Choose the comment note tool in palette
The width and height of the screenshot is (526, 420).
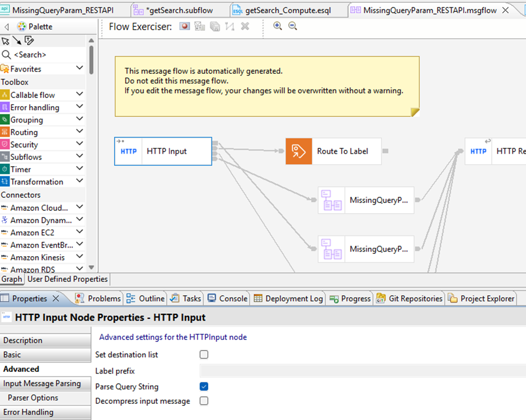coord(29,41)
